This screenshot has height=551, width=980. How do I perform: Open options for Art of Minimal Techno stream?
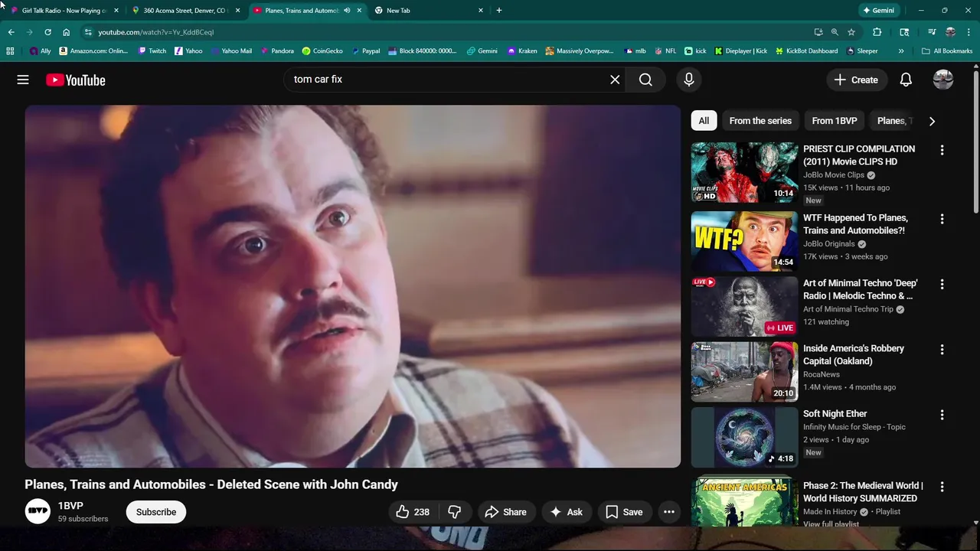pyautogui.click(x=942, y=284)
